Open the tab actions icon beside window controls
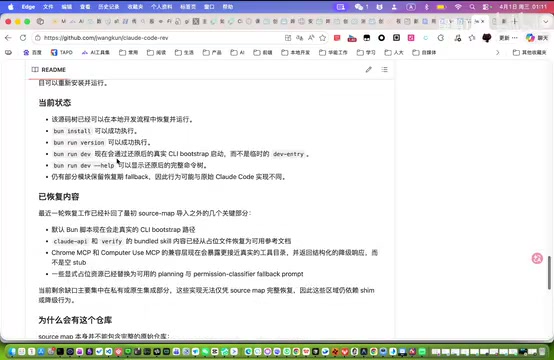The image size is (554, 360). click(40, 22)
